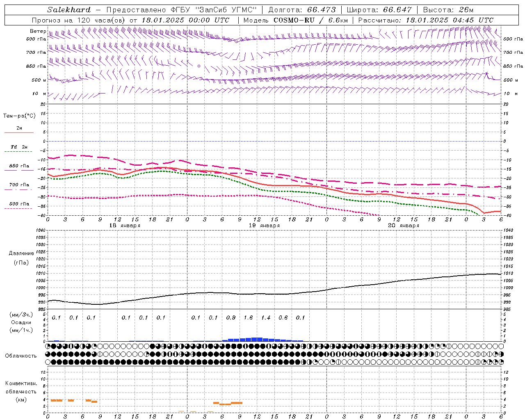
Task: Click the Модель COSMO-RU / 6.6км label
Action: pos(295,20)
